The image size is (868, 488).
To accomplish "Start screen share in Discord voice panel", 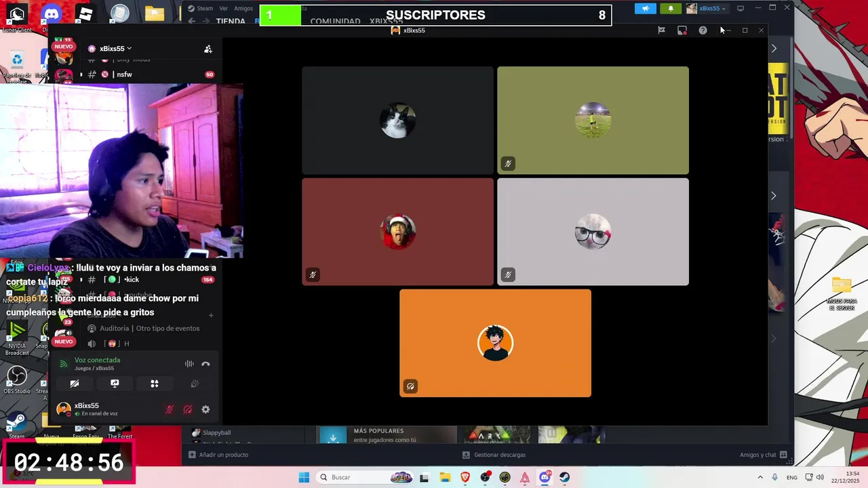I will pos(115,384).
